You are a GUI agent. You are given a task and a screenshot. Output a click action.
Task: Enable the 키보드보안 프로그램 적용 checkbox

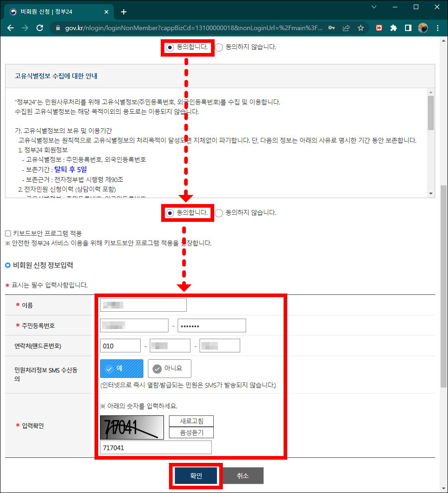[8, 233]
